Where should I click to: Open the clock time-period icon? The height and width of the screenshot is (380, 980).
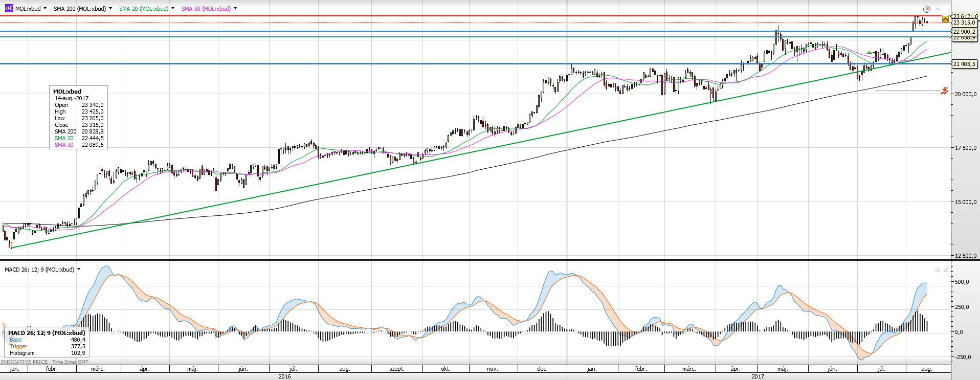click(927, 9)
